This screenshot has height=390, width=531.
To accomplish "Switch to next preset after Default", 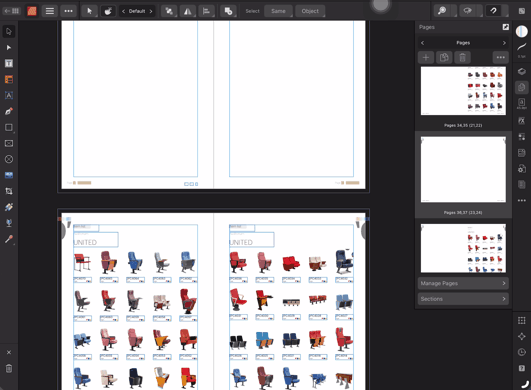I will (x=151, y=11).
